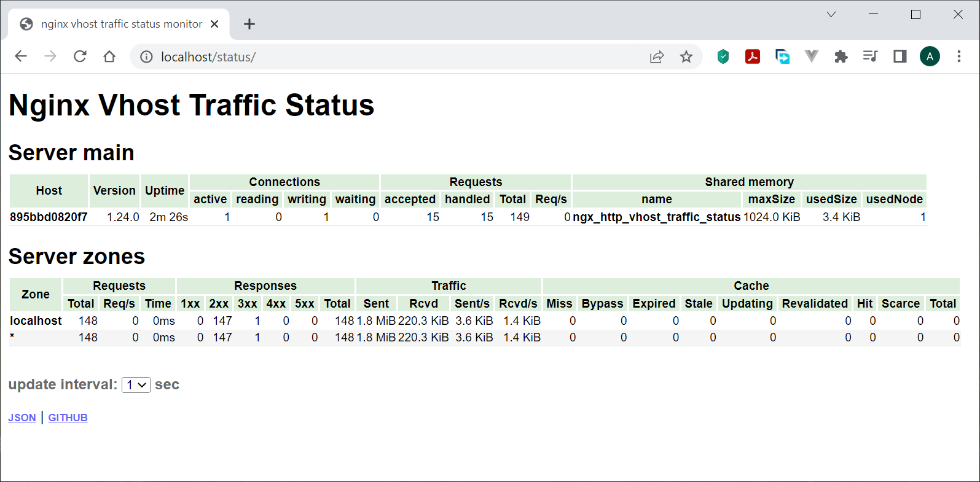This screenshot has height=482, width=980.
Task: Click the Requests Total value 149
Action: pyautogui.click(x=520, y=217)
